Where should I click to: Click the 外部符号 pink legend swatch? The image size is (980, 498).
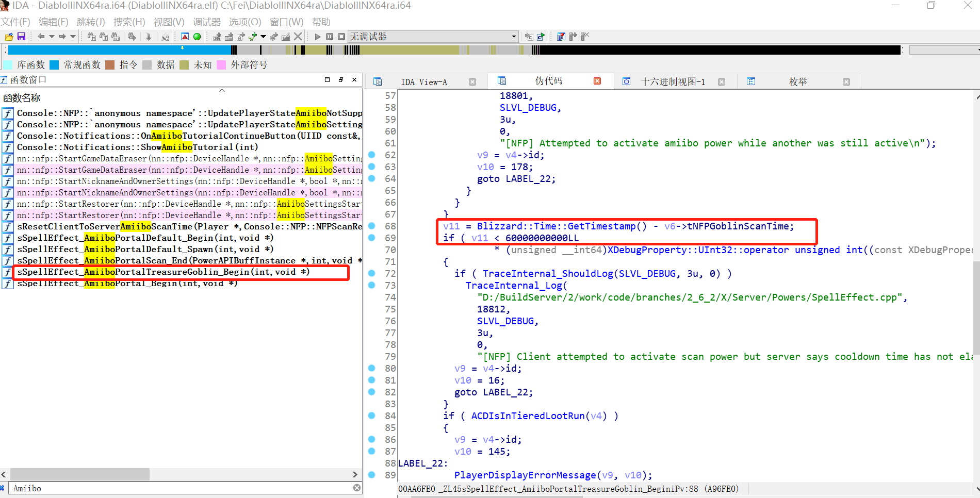point(221,65)
